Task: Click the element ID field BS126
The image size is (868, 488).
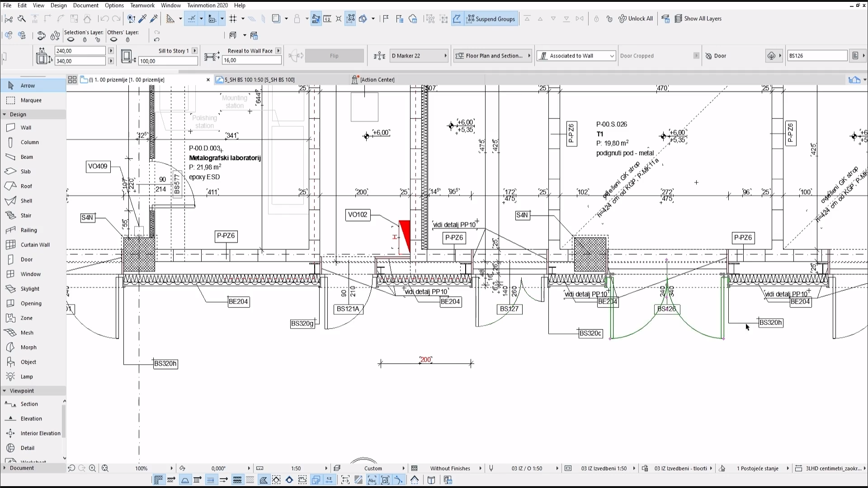Action: (817, 56)
